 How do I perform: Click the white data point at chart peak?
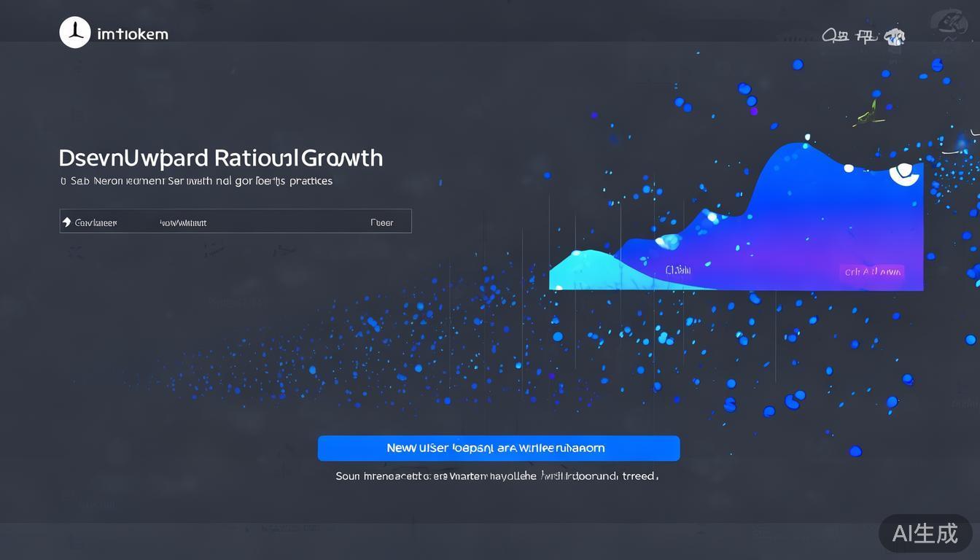(x=807, y=136)
